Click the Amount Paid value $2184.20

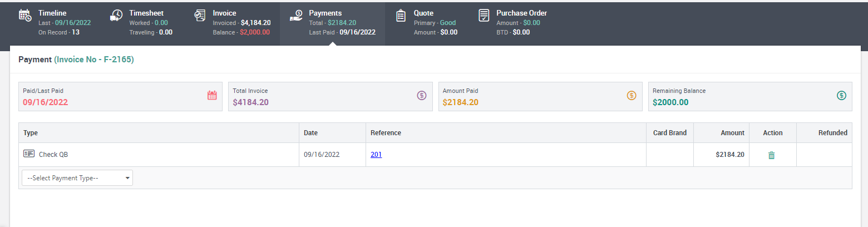(461, 102)
